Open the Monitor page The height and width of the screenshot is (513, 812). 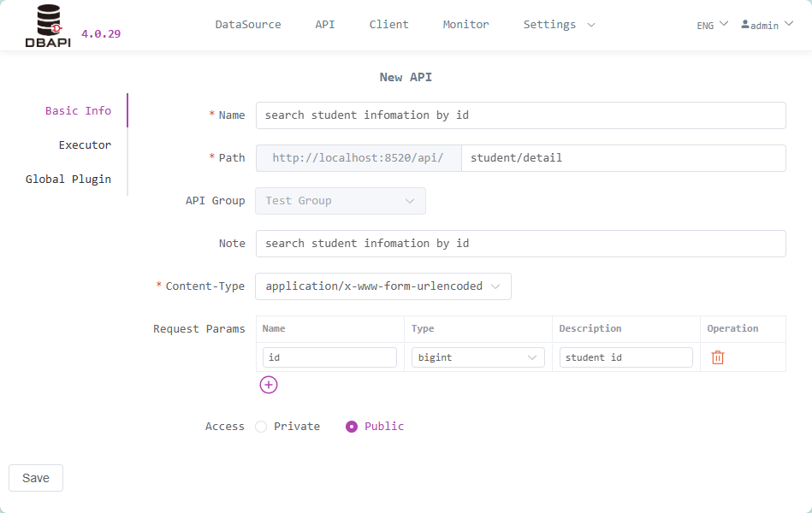[x=465, y=24]
